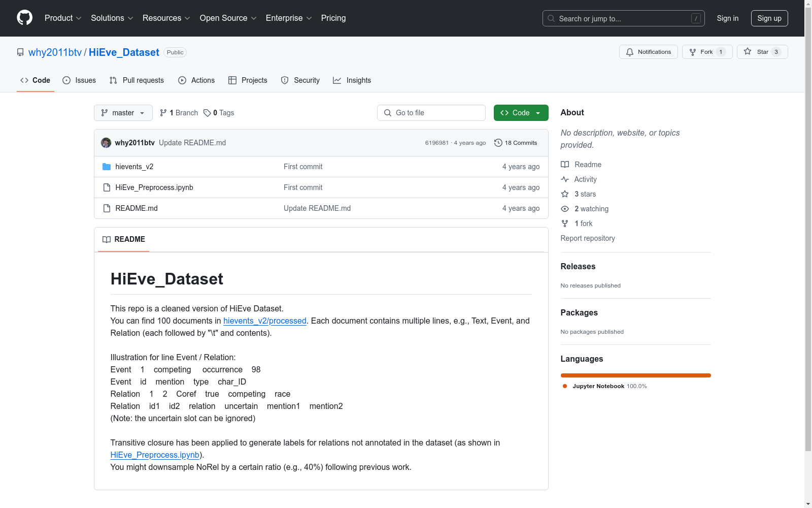812x508 pixels.
Task: Click the eye icon beside 2 watching
Action: 565,209
